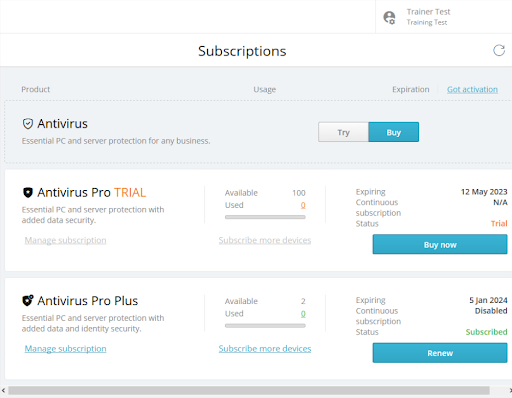Click the Buy button for Antivirus
This screenshot has width=512, height=398.
[394, 132]
